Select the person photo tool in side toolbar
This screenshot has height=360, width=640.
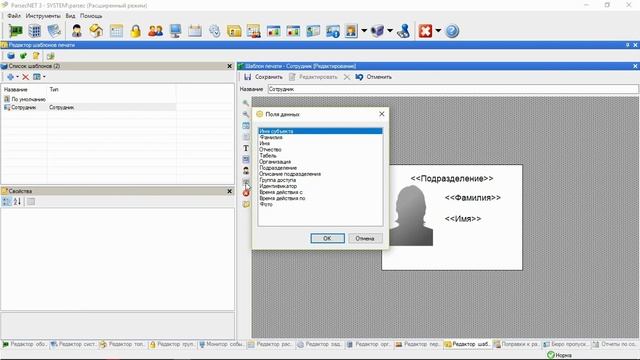point(246,171)
